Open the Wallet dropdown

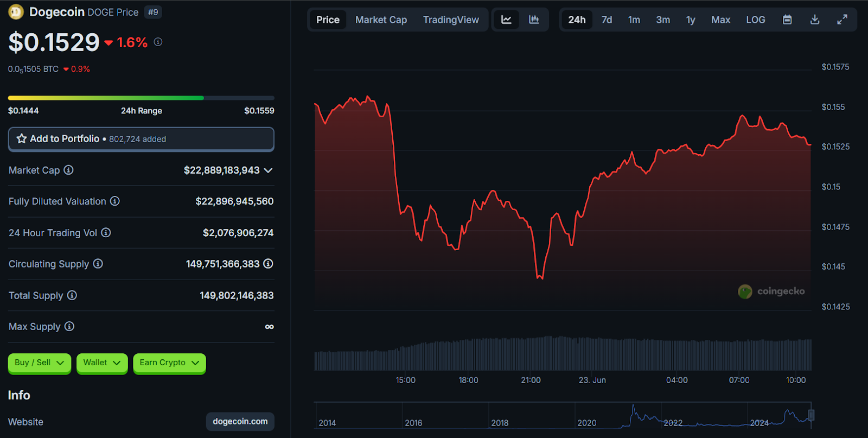[x=102, y=363]
